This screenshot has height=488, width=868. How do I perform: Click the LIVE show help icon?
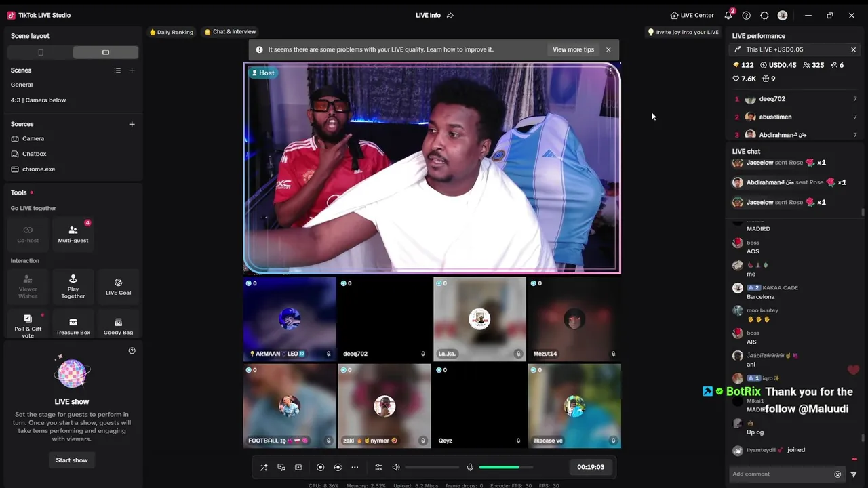point(132,350)
